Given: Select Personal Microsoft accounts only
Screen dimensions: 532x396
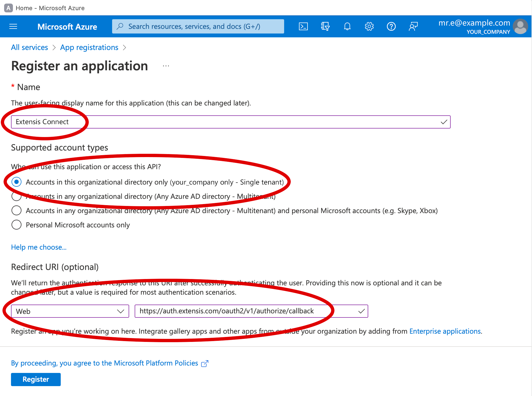Looking at the screenshot, I should point(16,225).
